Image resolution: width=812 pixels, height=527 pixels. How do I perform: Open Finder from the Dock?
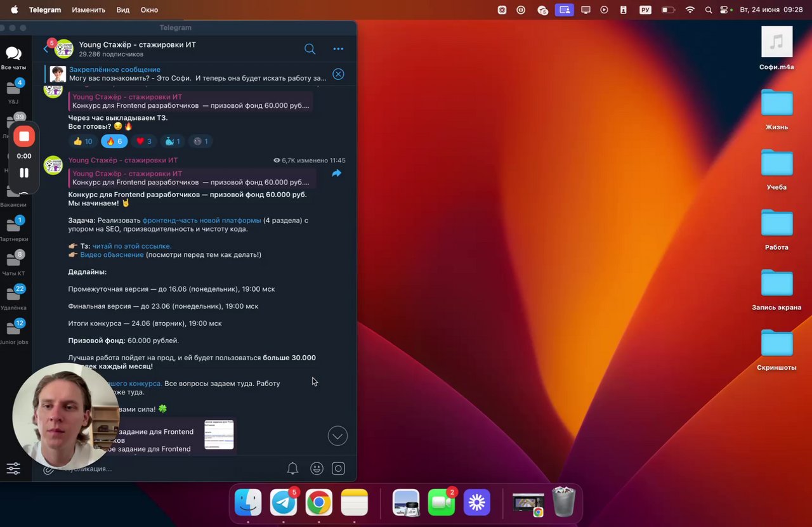tap(248, 503)
